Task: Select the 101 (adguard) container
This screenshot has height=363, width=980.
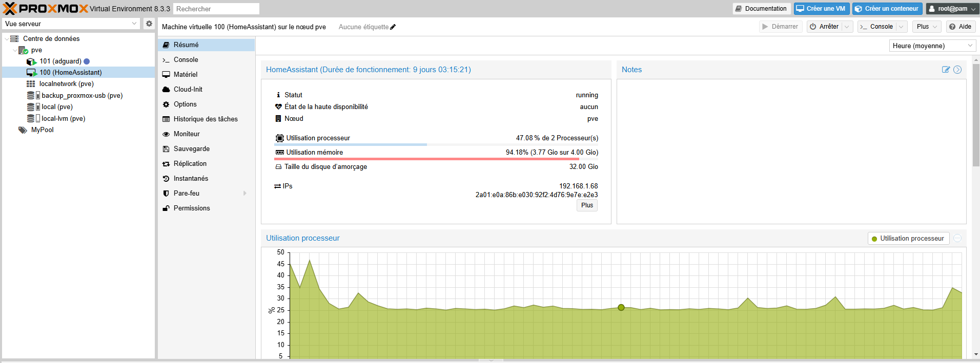Action: pos(60,61)
